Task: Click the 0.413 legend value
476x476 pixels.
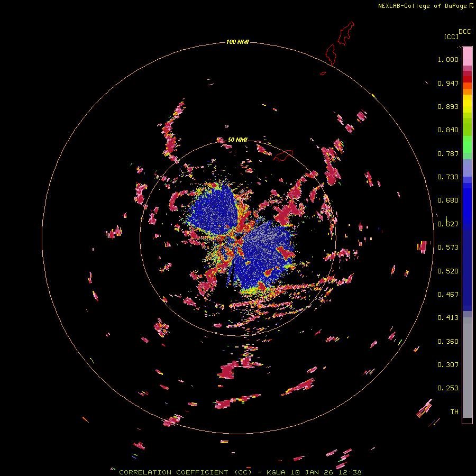Action: (x=448, y=318)
